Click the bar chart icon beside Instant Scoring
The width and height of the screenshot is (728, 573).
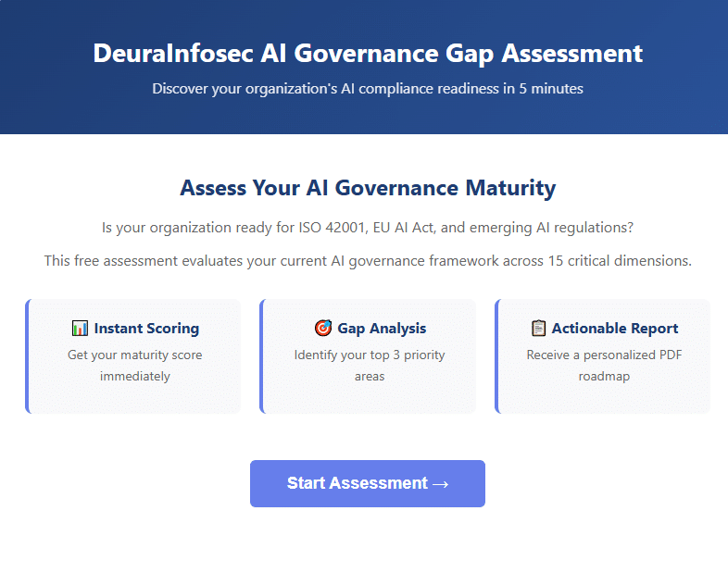80,329
